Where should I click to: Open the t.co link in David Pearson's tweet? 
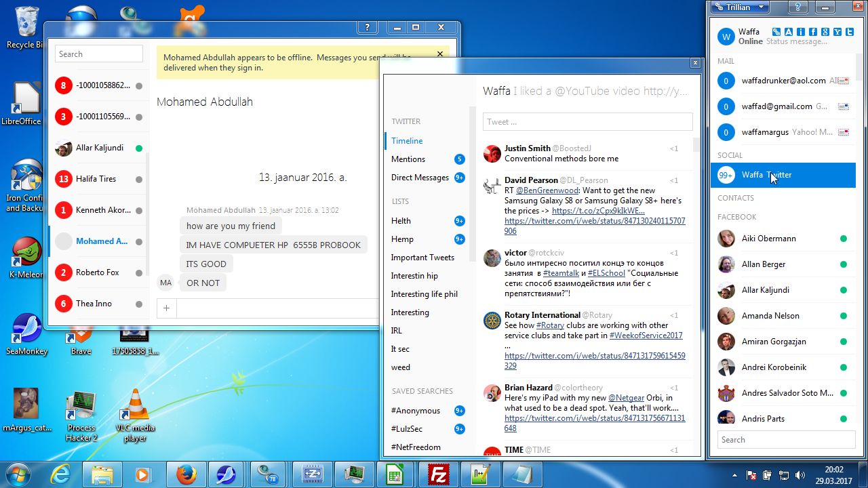[598, 211]
